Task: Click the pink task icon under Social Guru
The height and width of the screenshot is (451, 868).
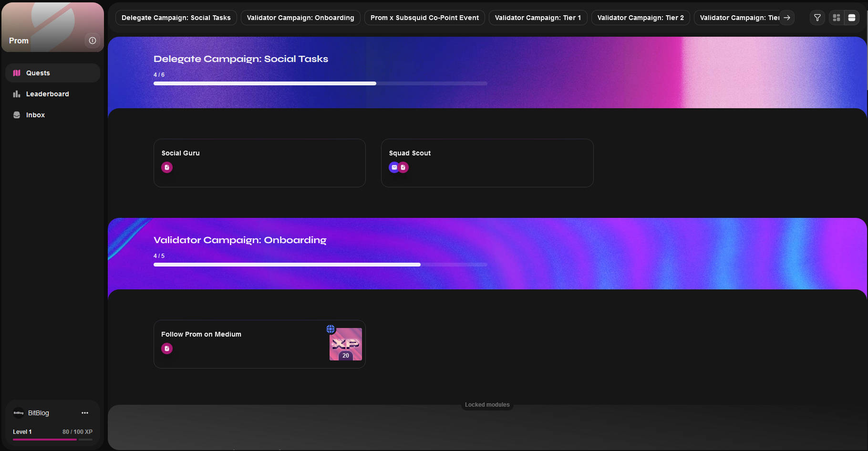Action: 167,167
